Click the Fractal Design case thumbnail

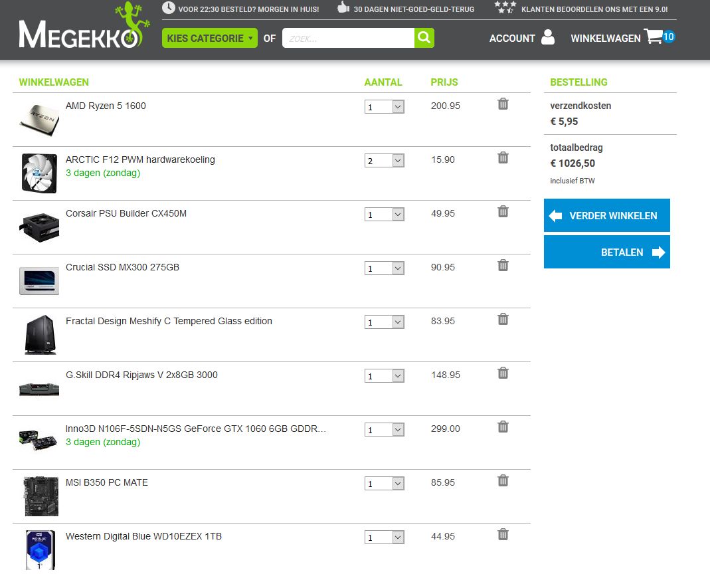pos(41,335)
